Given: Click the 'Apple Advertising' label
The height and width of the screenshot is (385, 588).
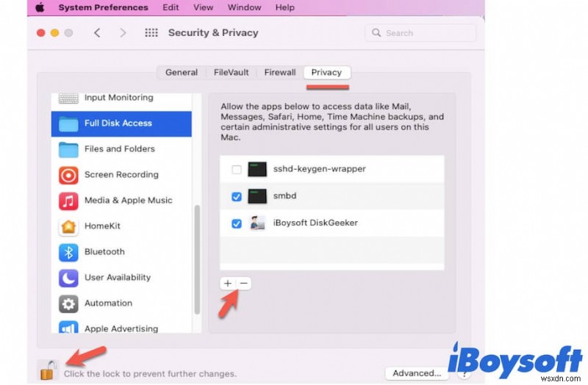Looking at the screenshot, I should click(x=121, y=328).
